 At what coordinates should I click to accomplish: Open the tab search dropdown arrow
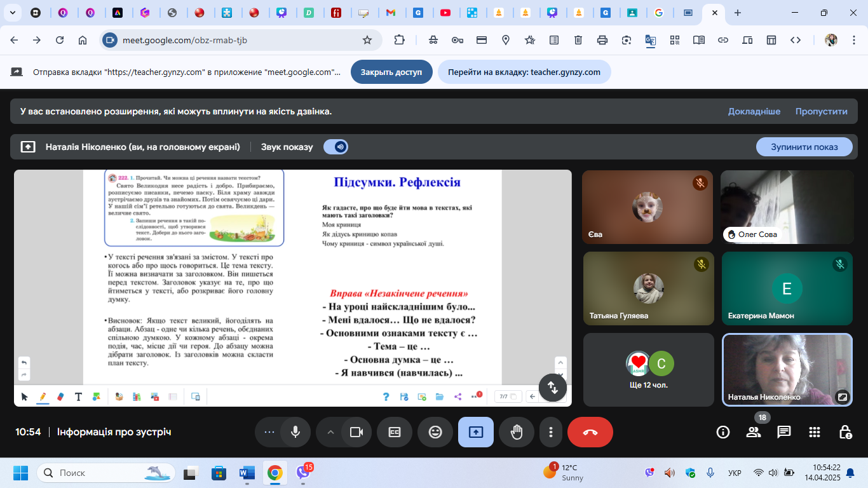click(x=14, y=13)
